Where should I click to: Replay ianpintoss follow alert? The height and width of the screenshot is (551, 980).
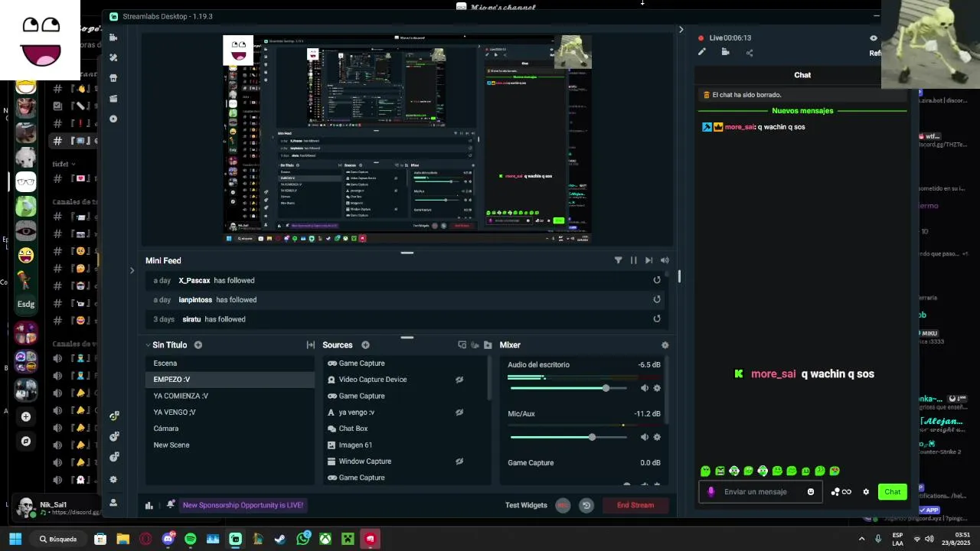[657, 300]
